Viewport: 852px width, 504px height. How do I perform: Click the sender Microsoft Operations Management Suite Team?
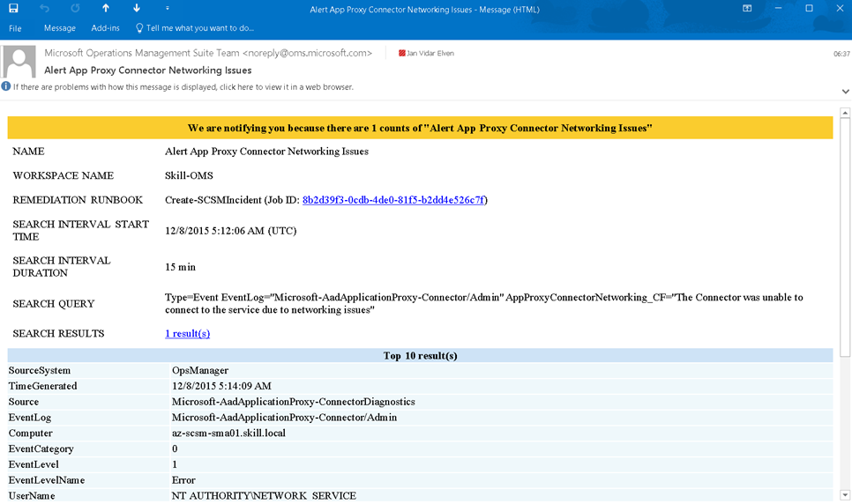pyautogui.click(x=208, y=53)
